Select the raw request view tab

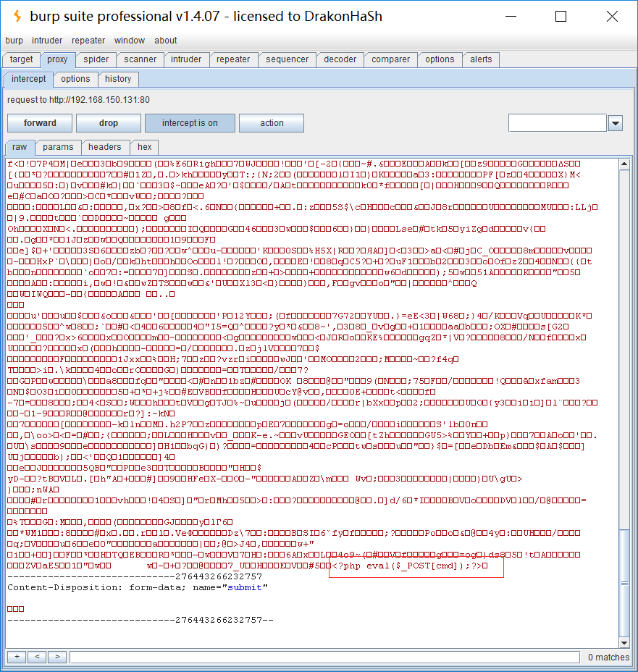[x=20, y=147]
